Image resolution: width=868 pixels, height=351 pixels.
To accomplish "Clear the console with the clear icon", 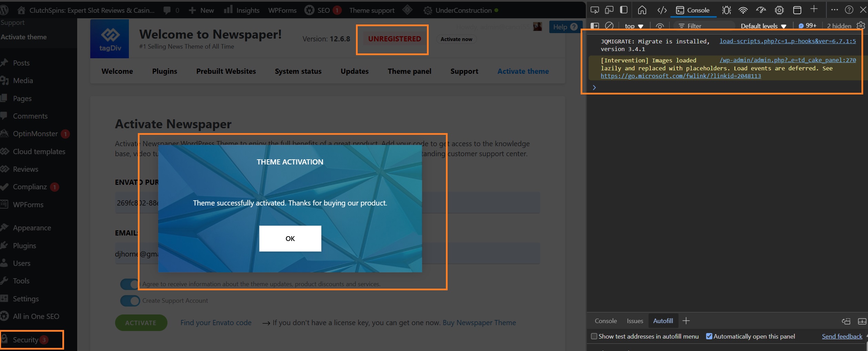I will click(609, 26).
